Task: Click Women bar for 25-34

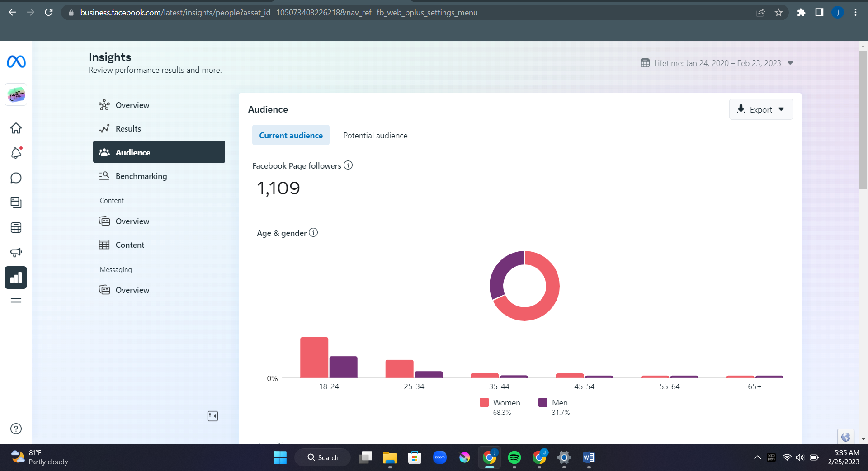Action: click(399, 369)
